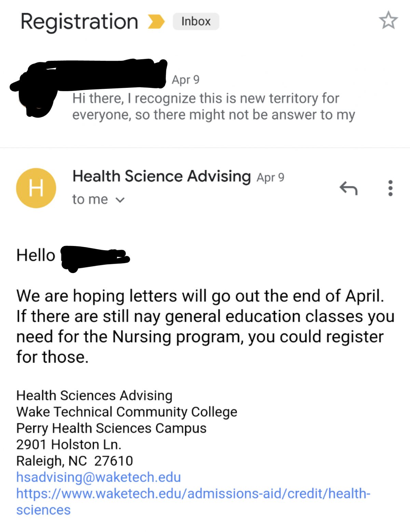Tap the Apr 9 date beside Health Science Advising
Screen dimensions: 410x532
[270, 177]
